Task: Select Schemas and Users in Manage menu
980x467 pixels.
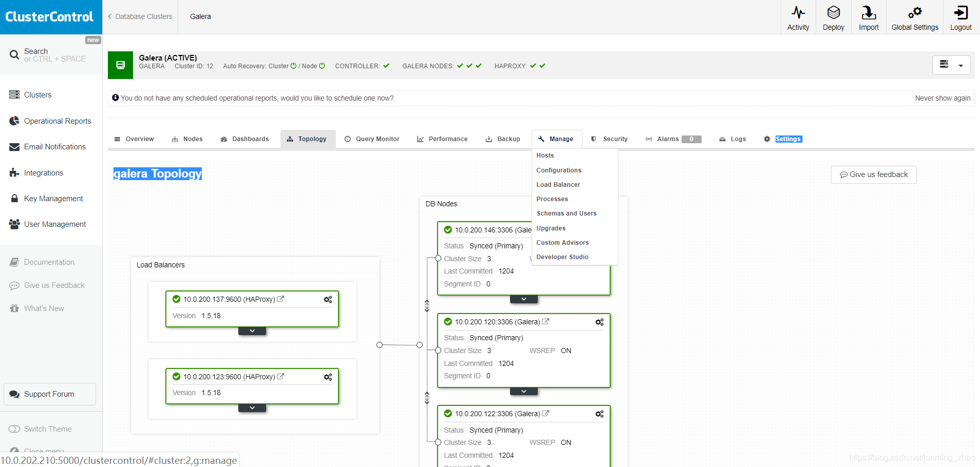Action: tap(567, 213)
